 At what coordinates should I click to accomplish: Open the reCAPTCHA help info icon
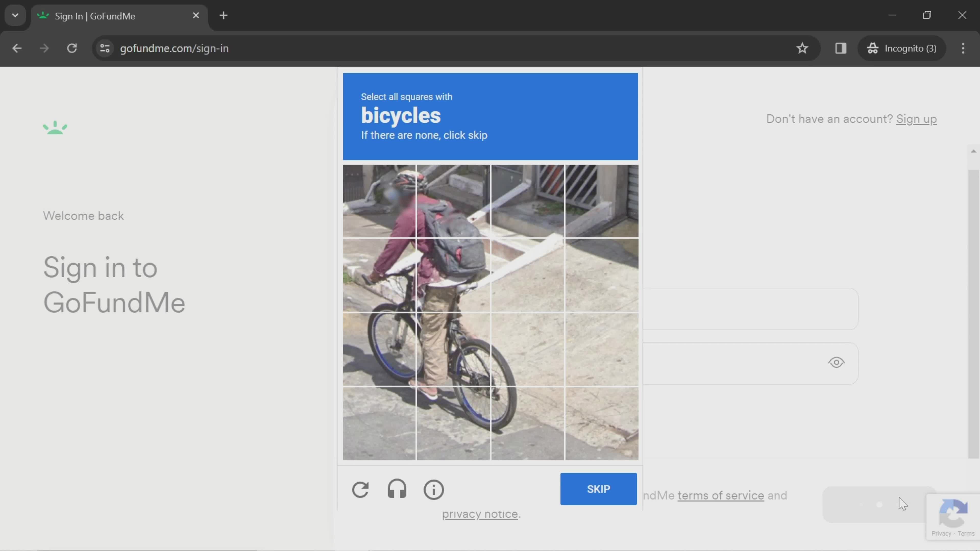pyautogui.click(x=434, y=490)
